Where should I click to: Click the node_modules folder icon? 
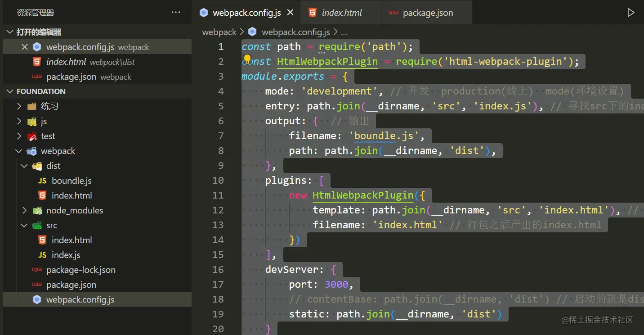[x=37, y=211]
